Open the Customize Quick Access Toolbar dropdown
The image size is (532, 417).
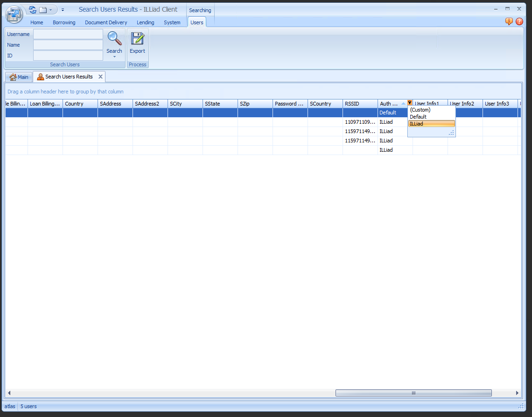(63, 10)
